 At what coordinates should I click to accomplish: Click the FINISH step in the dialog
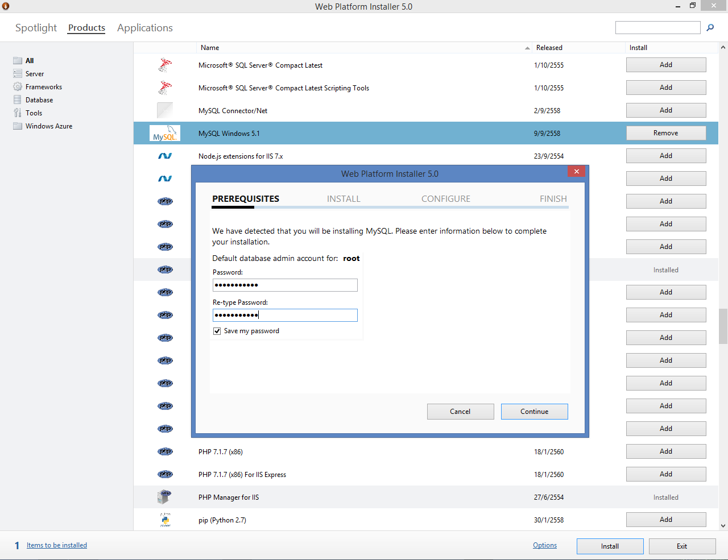[553, 199]
